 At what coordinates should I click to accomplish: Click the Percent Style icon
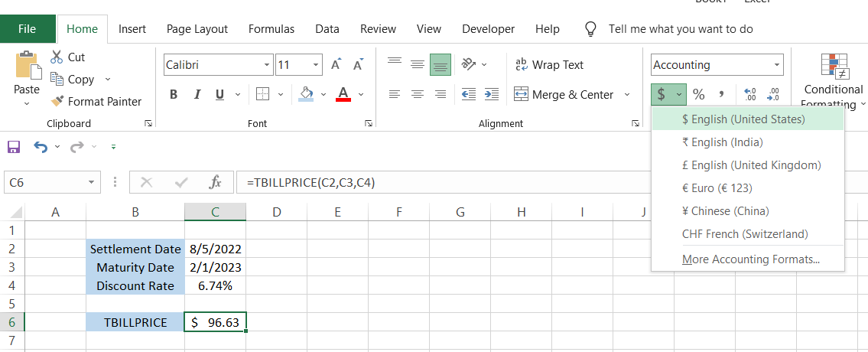click(x=698, y=95)
